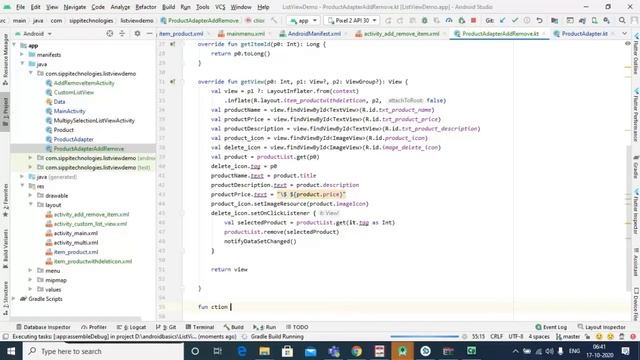Click the Git update project blue arrow
640x360 pixels.
coord(502,20)
